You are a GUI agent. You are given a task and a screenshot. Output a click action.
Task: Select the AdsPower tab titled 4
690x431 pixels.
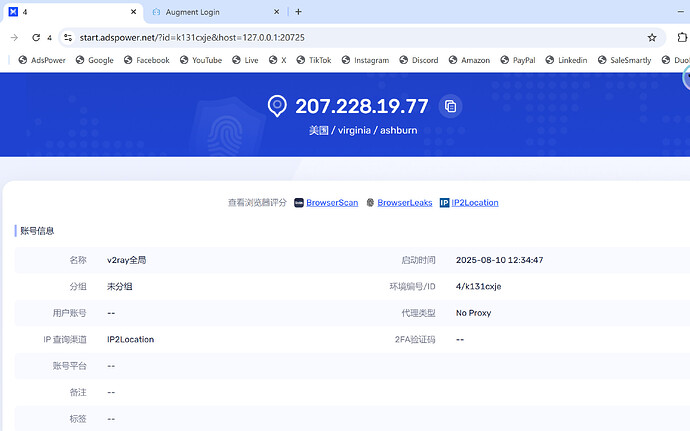[x=73, y=12]
